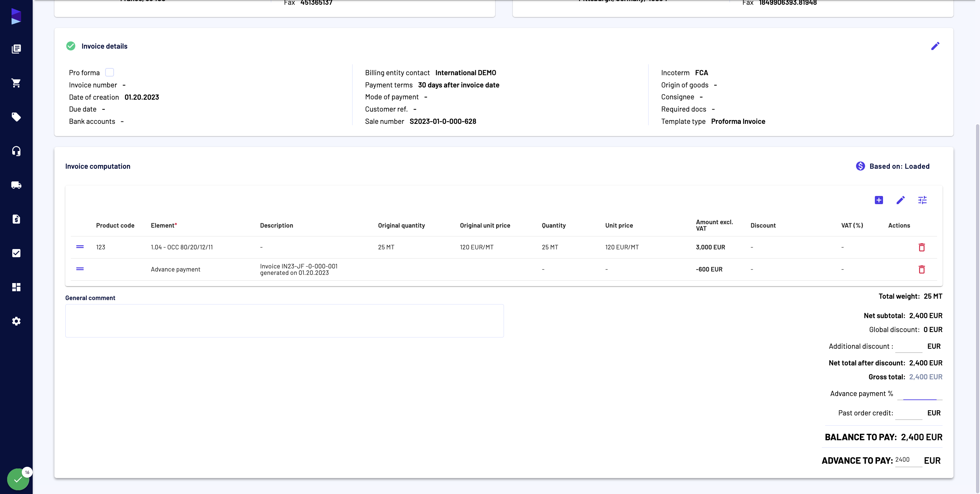Click the sale number S2023-01-0-000-628
Viewport: 980px width, 494px height.
(443, 121)
